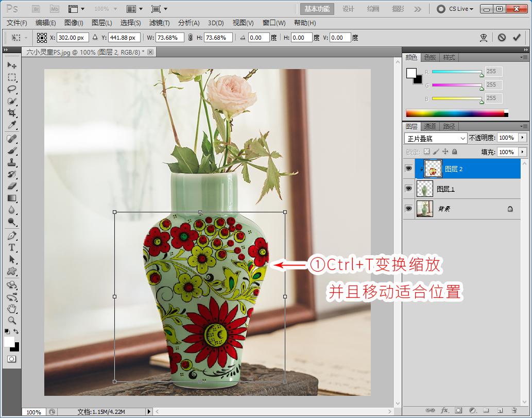Expand more workspaces chevron
Viewport: 532px width, 418px height.
coord(418,9)
